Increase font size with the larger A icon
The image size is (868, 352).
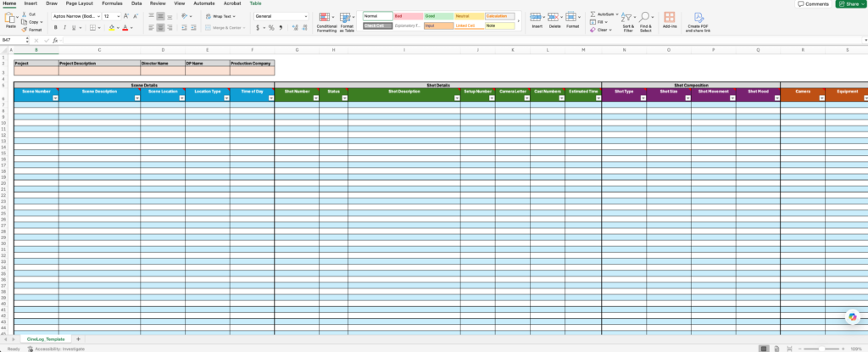coord(126,16)
